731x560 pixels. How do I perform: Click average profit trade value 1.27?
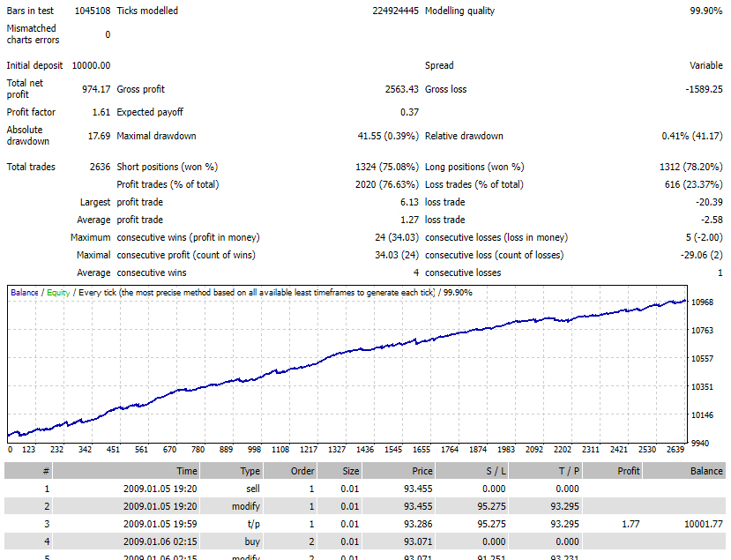(409, 220)
